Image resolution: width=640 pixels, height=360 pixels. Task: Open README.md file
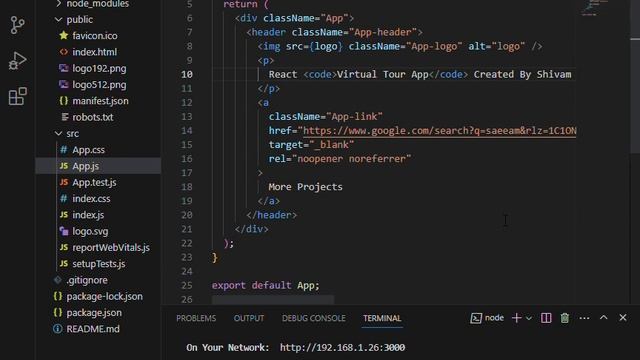(x=93, y=329)
